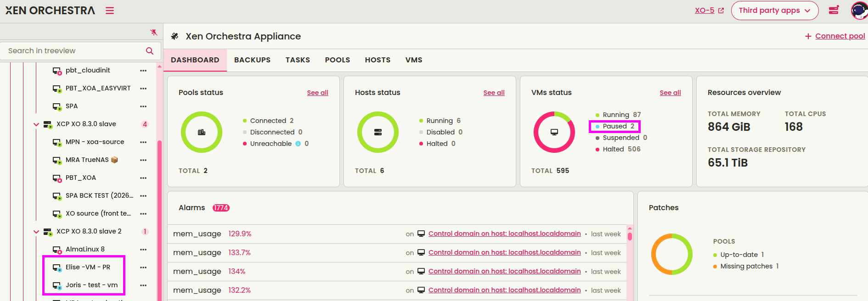This screenshot has height=301, width=868.
Task: Expand the Third party apps dropdown
Action: pyautogui.click(x=774, y=11)
